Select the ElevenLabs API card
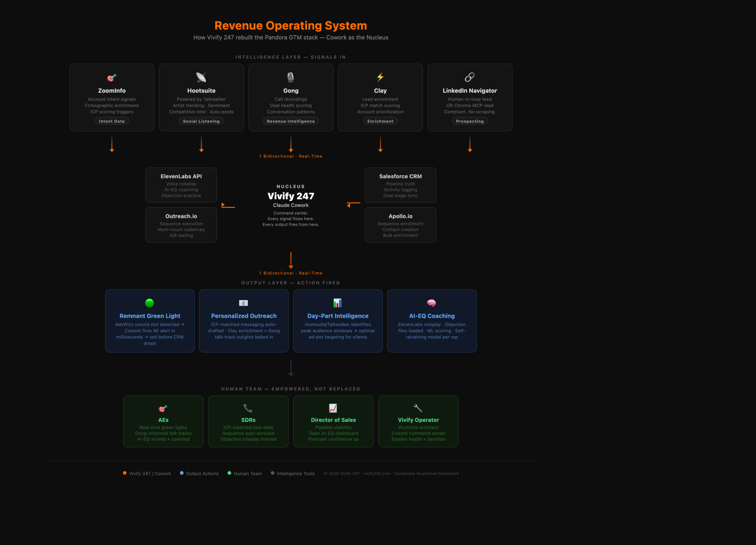The image size is (756, 545). pyautogui.click(x=181, y=185)
